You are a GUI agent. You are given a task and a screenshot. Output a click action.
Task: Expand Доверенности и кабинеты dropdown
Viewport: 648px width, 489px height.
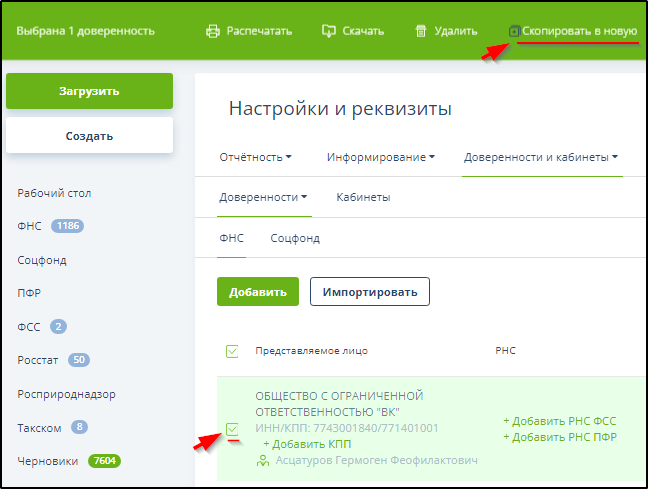click(541, 157)
